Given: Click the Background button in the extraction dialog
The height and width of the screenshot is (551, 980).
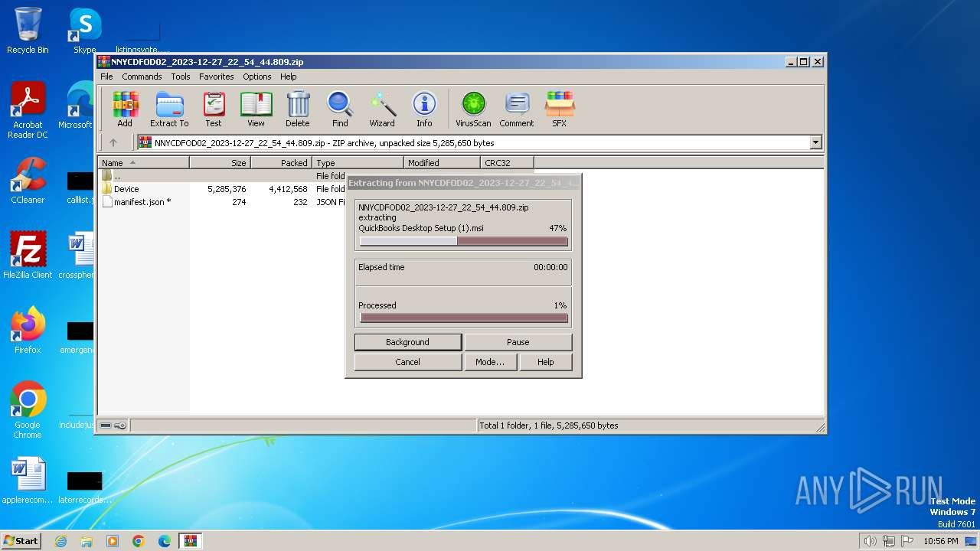Looking at the screenshot, I should [x=407, y=342].
